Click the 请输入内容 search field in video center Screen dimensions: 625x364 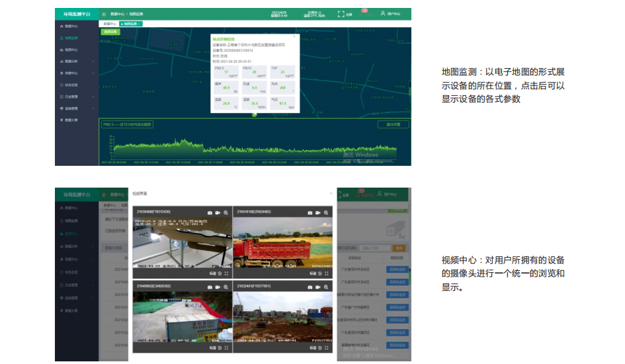click(374, 248)
